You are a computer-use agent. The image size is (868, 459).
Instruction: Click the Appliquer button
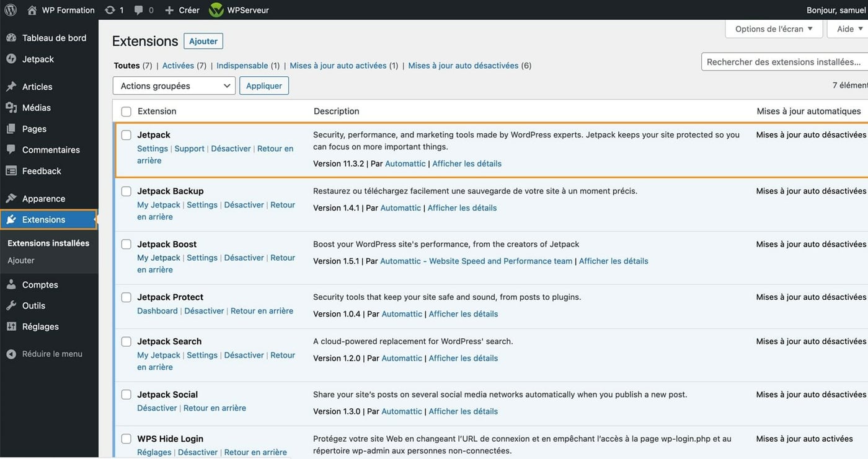pyautogui.click(x=264, y=85)
